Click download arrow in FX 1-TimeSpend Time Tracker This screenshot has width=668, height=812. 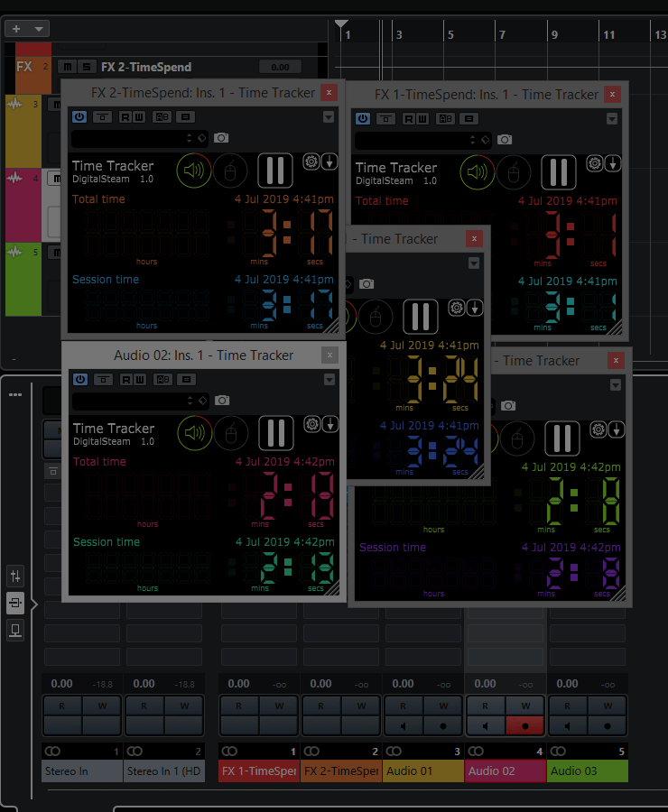point(613,163)
